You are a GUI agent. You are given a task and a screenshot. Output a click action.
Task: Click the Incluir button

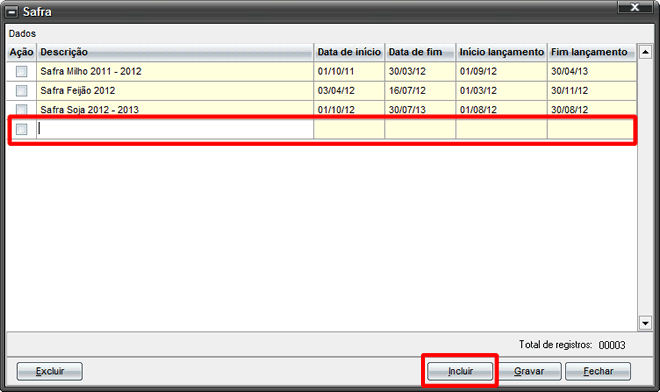tap(460, 371)
